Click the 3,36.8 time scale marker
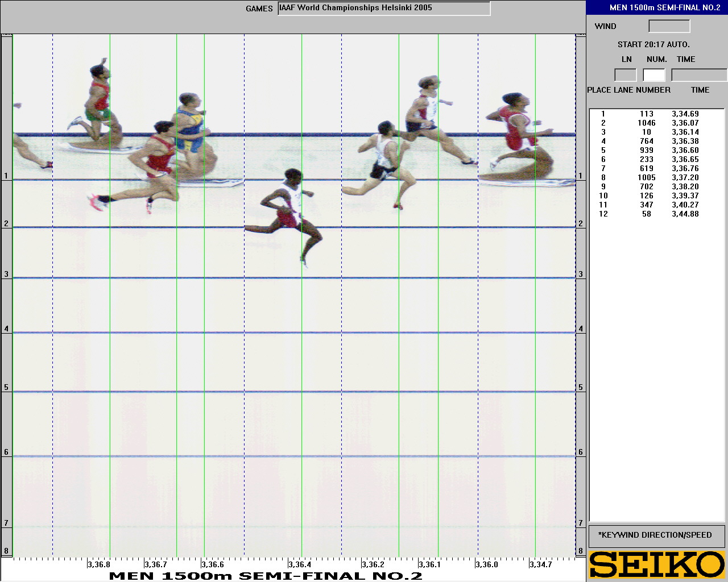This screenshot has height=582, width=728. coord(99,564)
